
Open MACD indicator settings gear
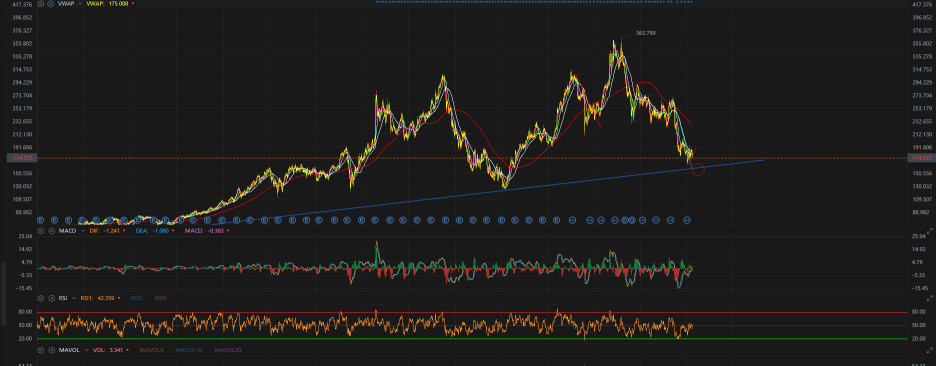pyautogui.click(x=41, y=230)
